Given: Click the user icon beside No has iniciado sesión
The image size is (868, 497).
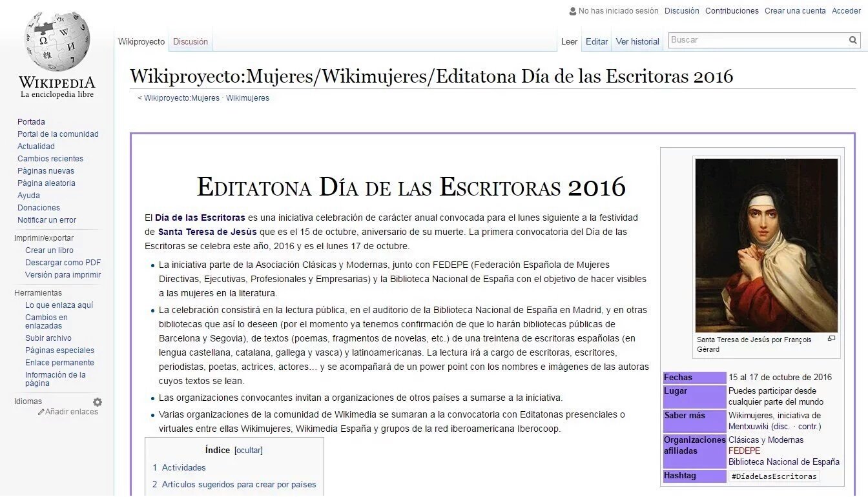Looking at the screenshot, I should coord(572,11).
